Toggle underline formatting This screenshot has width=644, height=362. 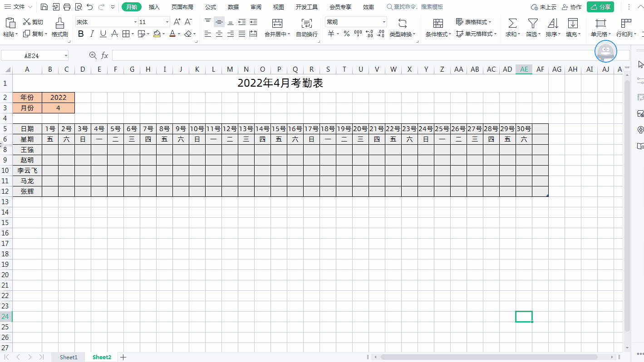point(103,34)
